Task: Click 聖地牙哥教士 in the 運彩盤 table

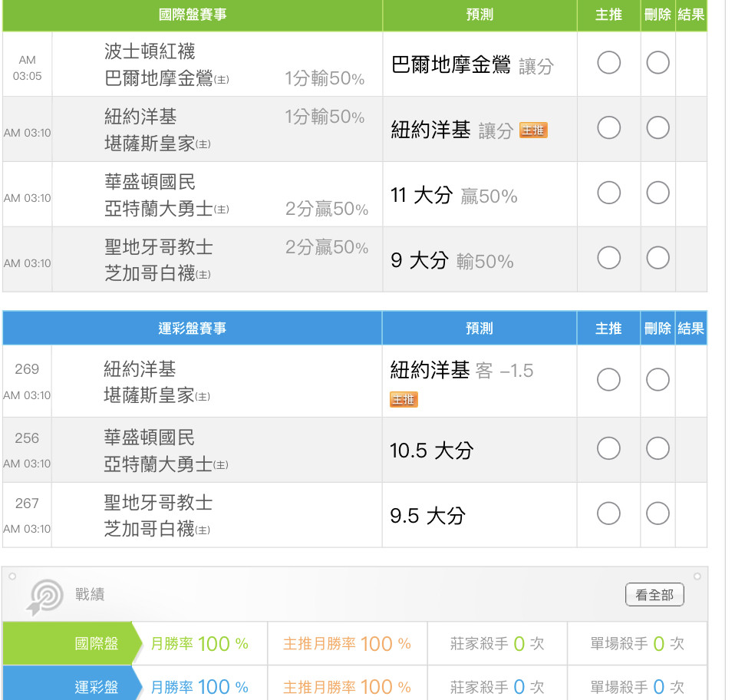Action: [158, 503]
